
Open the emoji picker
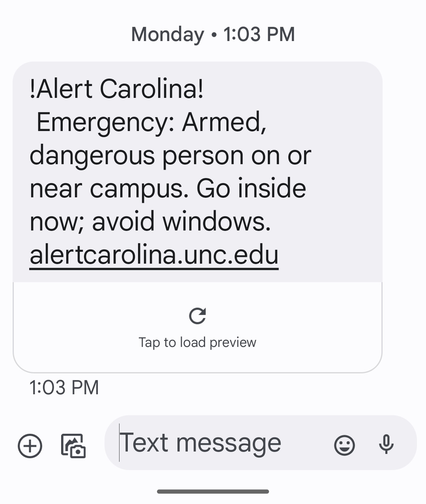pos(344,446)
